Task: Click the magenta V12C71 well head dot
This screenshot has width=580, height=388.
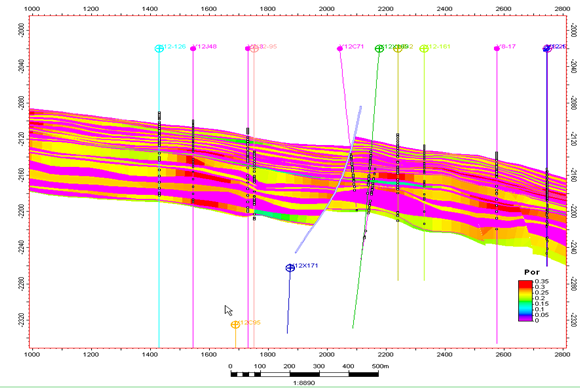Action: coord(340,48)
